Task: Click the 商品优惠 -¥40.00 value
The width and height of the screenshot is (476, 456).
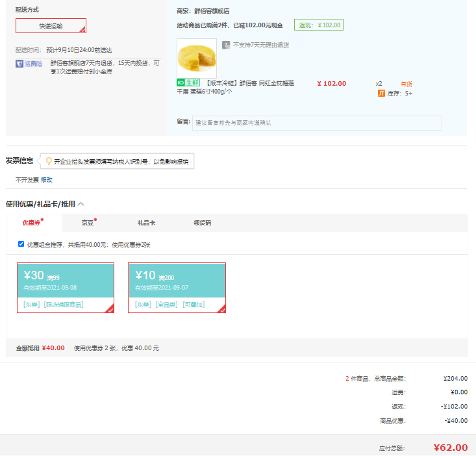Action: (456, 420)
